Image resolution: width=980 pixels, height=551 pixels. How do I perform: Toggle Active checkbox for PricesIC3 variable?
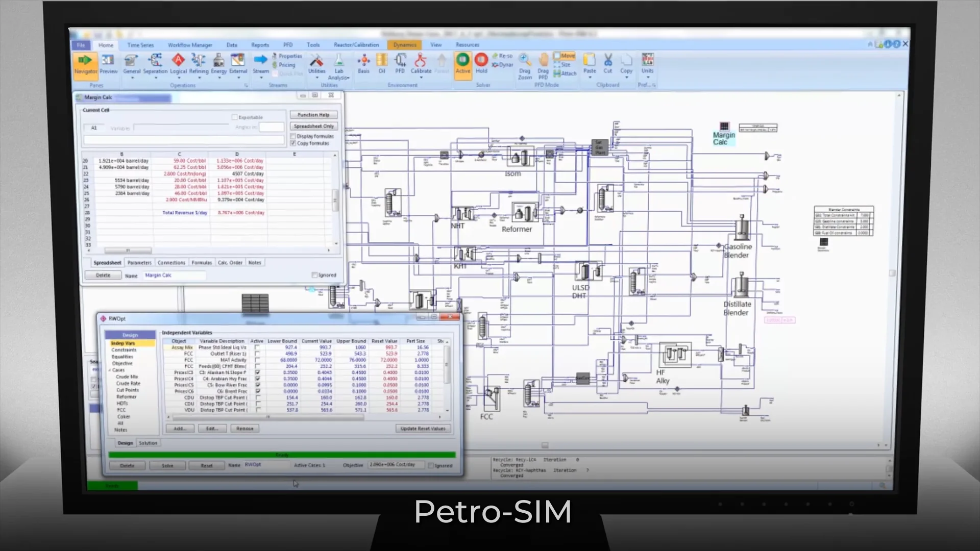(258, 372)
